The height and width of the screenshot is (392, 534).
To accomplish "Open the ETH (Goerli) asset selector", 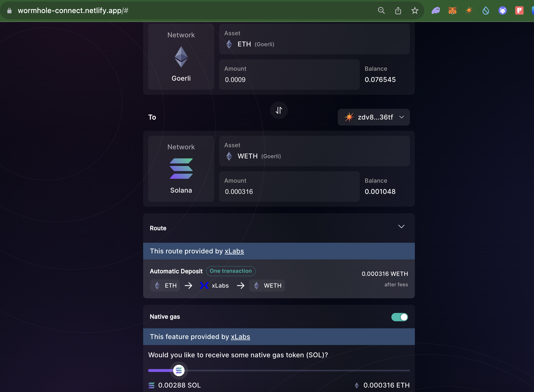I will pos(314,39).
